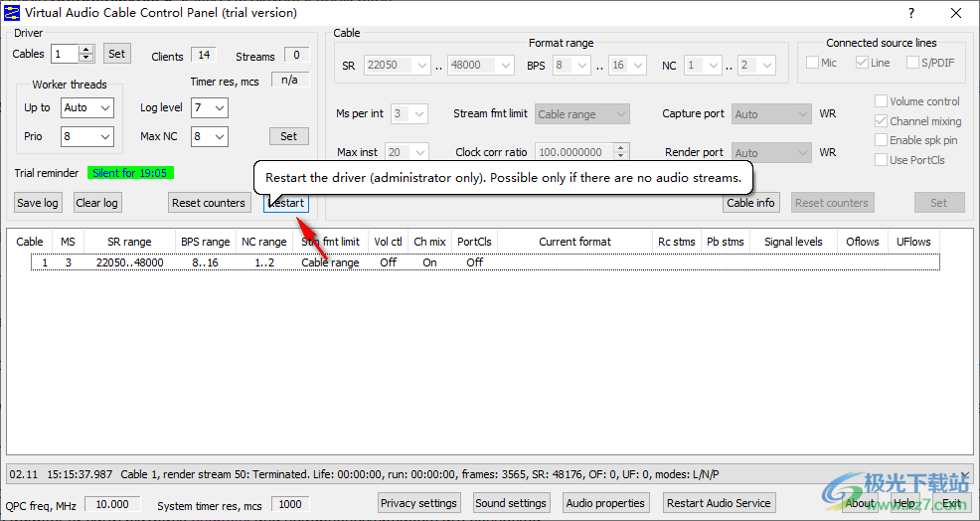Click the Virtual Audio Cable title bar icon

pyautogui.click(x=11, y=13)
